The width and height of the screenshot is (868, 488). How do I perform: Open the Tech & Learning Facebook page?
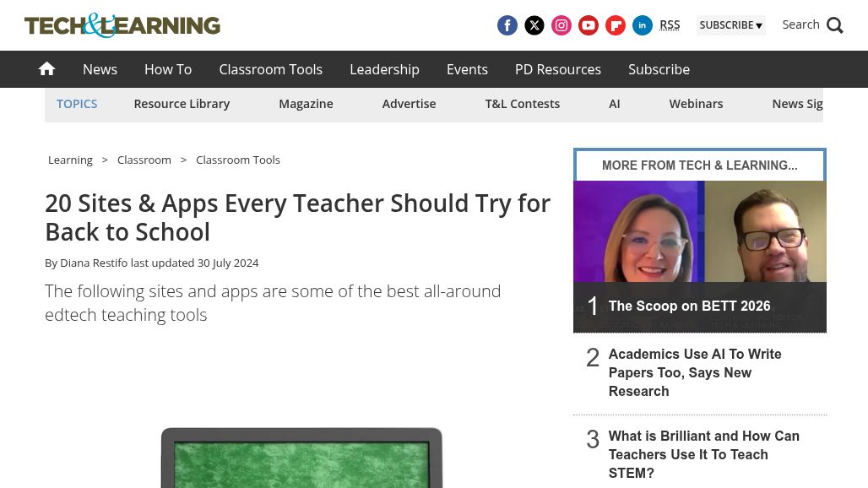coord(507,25)
